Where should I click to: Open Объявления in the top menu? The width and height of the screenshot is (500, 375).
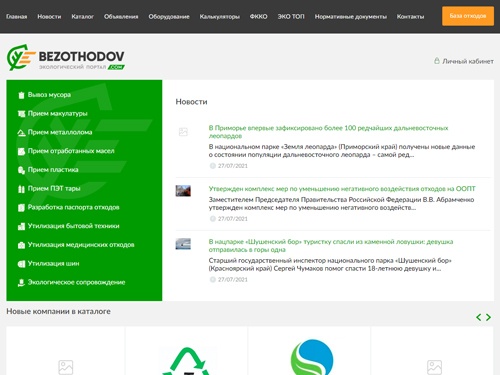coord(121,16)
